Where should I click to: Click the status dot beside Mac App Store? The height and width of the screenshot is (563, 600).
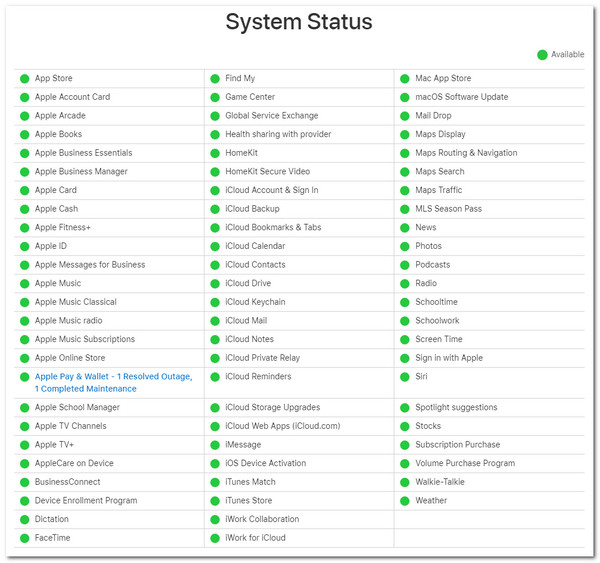pos(405,79)
